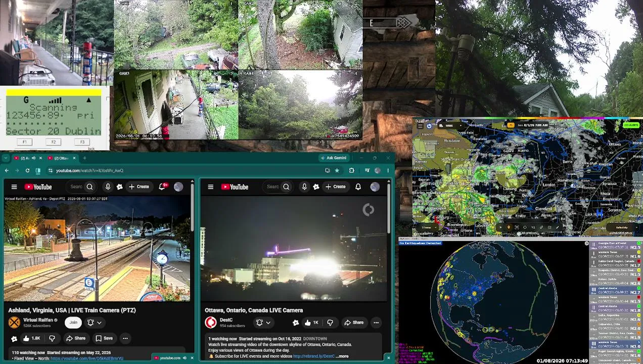Screen dimensions: 643x364
Task: Like the Ashland train camera video
Action: pos(31,338)
